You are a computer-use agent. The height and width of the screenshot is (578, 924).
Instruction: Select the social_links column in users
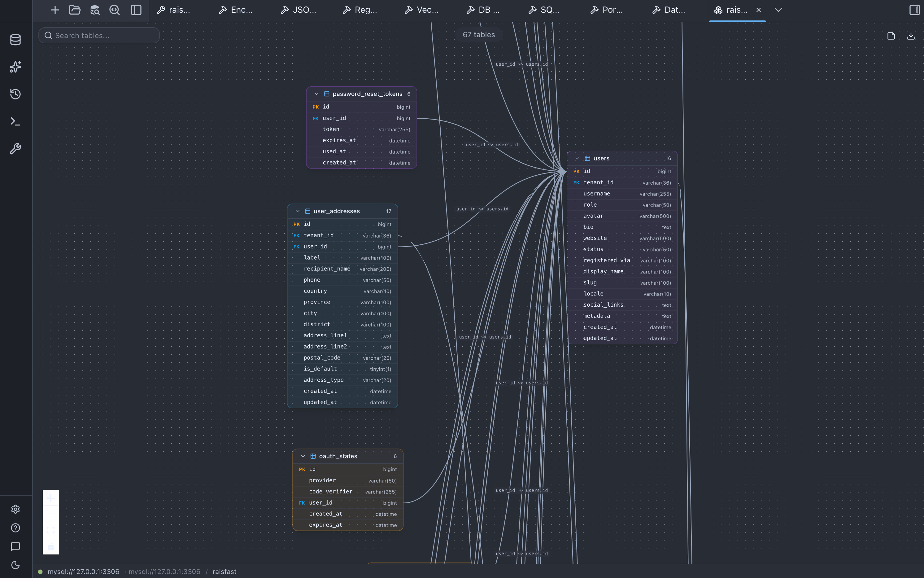click(x=622, y=305)
